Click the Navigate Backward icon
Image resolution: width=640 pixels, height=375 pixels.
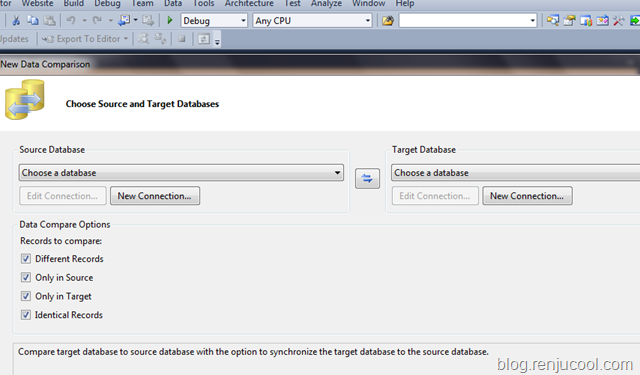tap(124, 20)
